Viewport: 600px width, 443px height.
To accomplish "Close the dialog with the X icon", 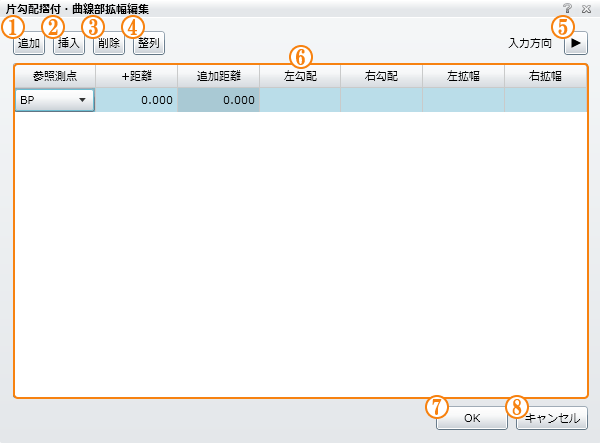I will [x=586, y=9].
